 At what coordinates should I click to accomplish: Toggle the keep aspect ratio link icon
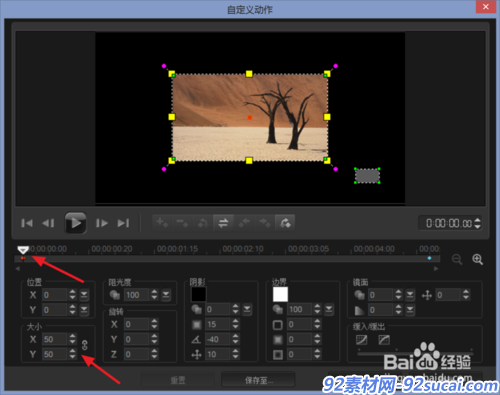[84, 345]
